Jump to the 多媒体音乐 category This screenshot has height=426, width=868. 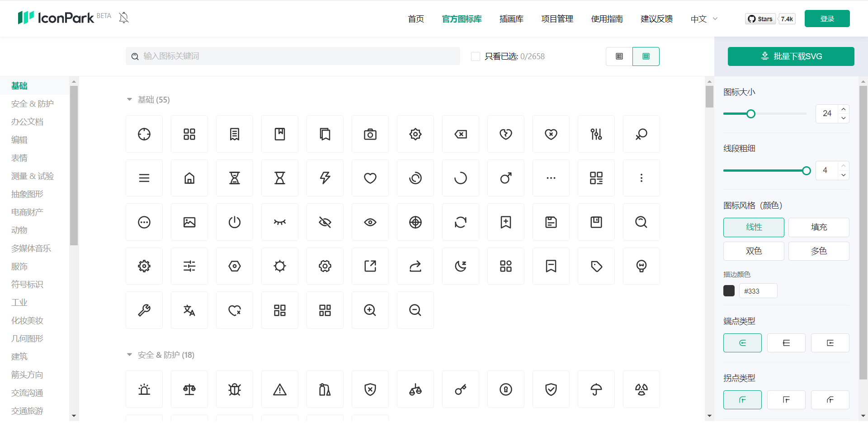(x=31, y=248)
